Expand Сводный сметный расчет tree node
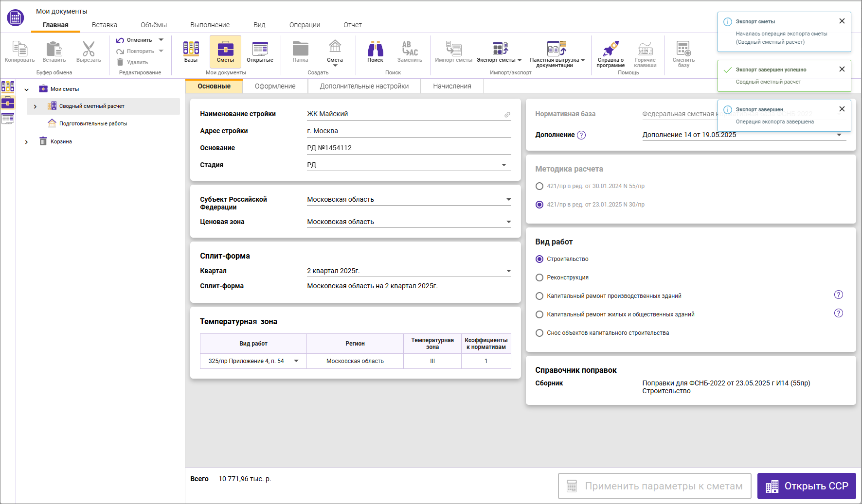Screen dimensions: 862x504 tap(35, 106)
